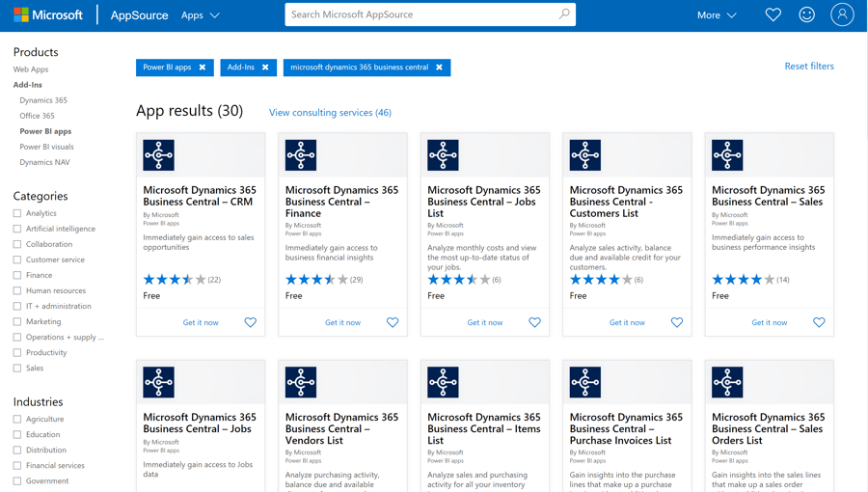Open View consulting services (46)
This screenshot has width=868, height=492.
pos(330,112)
